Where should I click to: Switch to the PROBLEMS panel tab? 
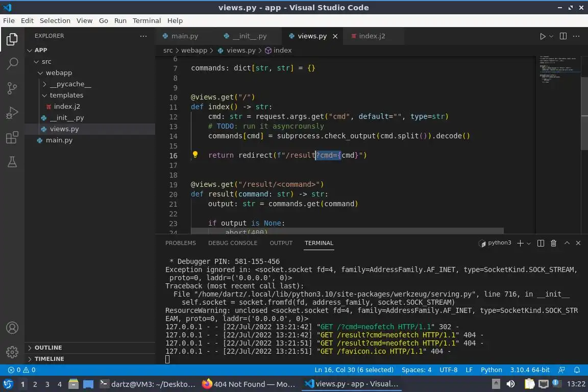tap(180, 243)
